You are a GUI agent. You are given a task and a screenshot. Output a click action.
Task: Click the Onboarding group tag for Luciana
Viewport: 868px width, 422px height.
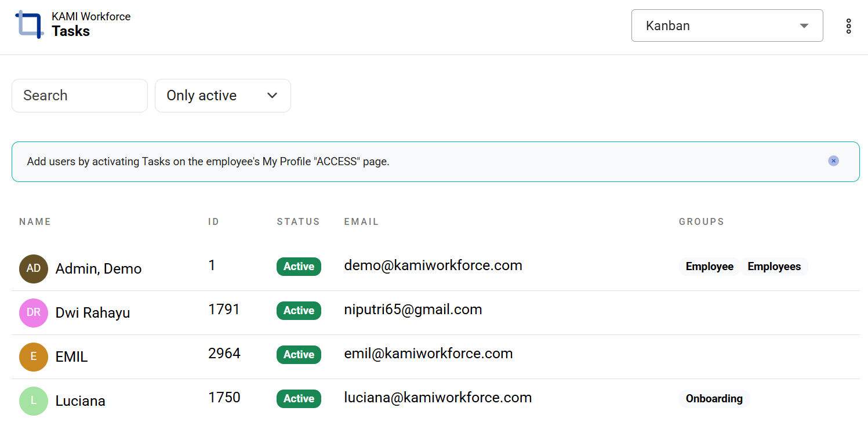pos(714,399)
